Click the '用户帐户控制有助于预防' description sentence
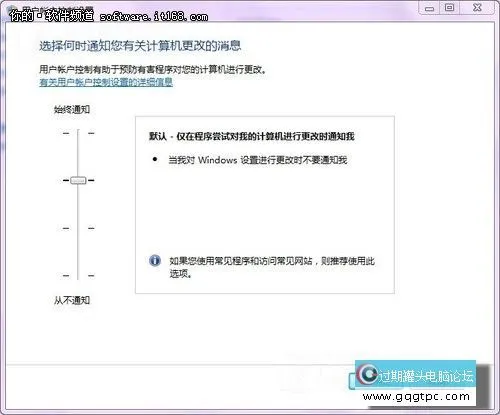This screenshot has height=415, width=500. (153, 70)
